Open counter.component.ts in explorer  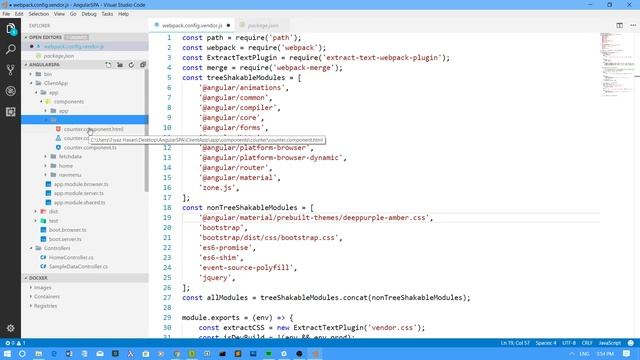90,147
